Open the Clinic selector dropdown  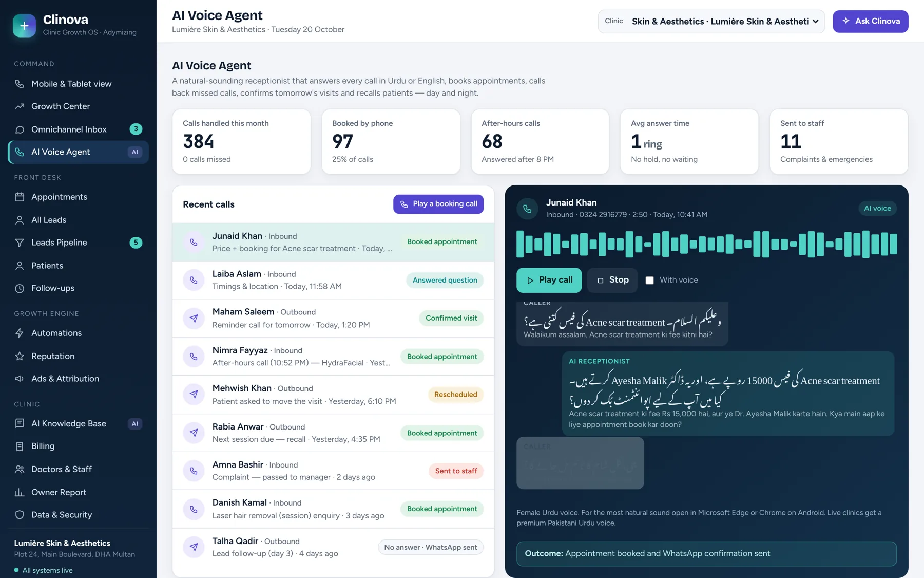[711, 21]
